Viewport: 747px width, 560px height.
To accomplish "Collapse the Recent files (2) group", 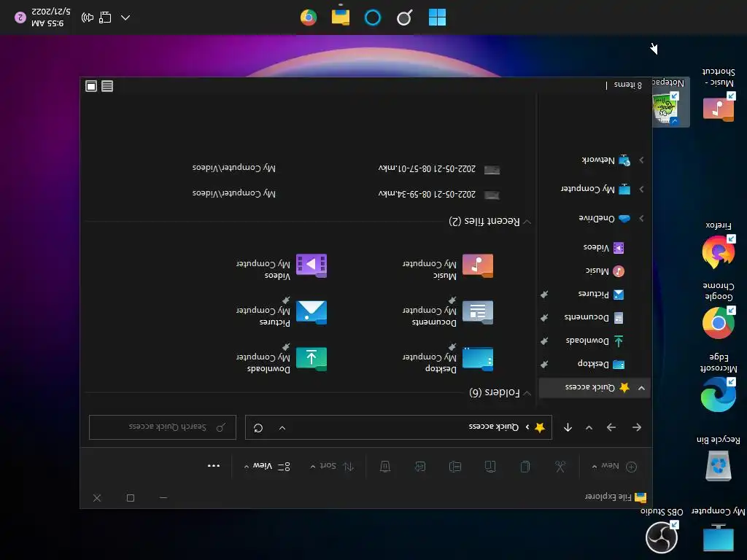I will click(527, 222).
